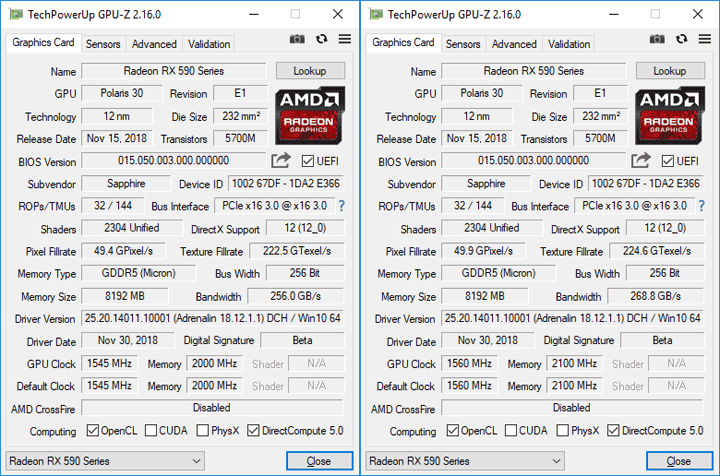Viewport: 720px width, 476px height.
Task: Switch to Validation tab in right window
Action: [569, 44]
